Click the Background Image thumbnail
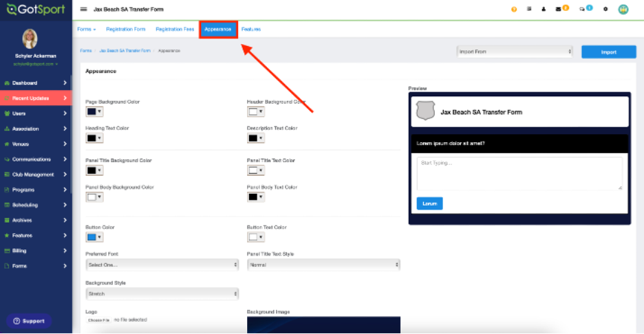Screen dimensions: 644x334 click(x=323, y=325)
